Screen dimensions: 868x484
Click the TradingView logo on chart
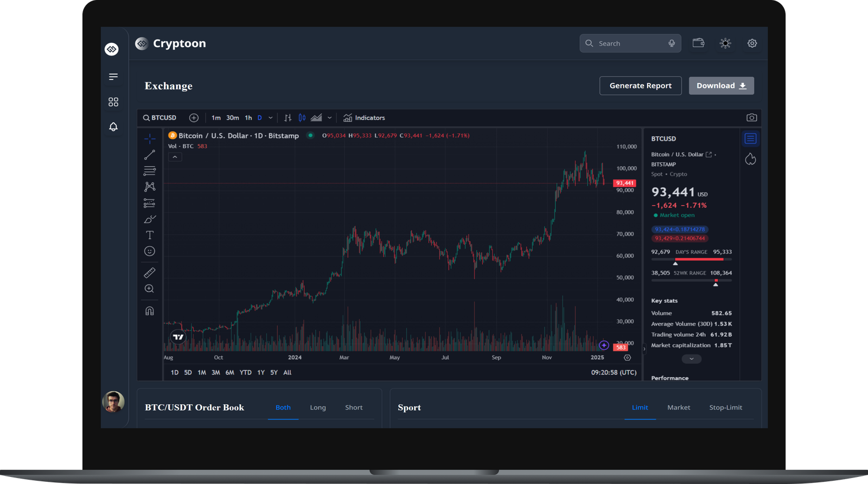(x=178, y=337)
